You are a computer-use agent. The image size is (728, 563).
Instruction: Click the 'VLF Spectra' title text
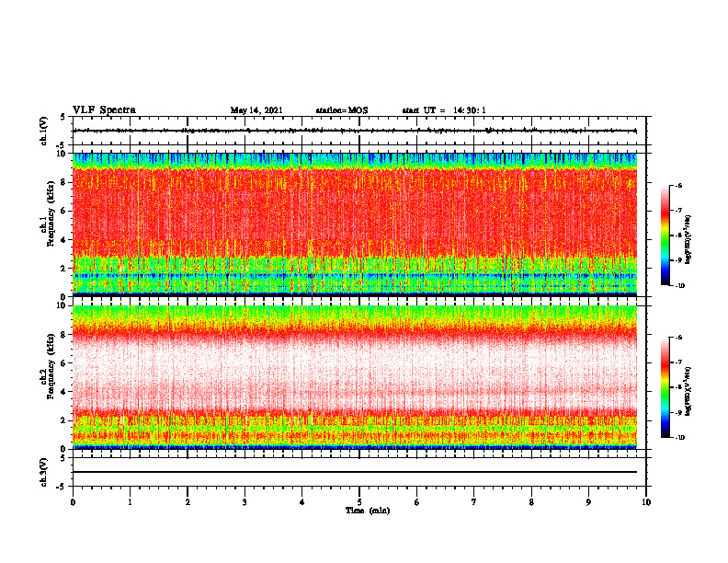tap(104, 110)
